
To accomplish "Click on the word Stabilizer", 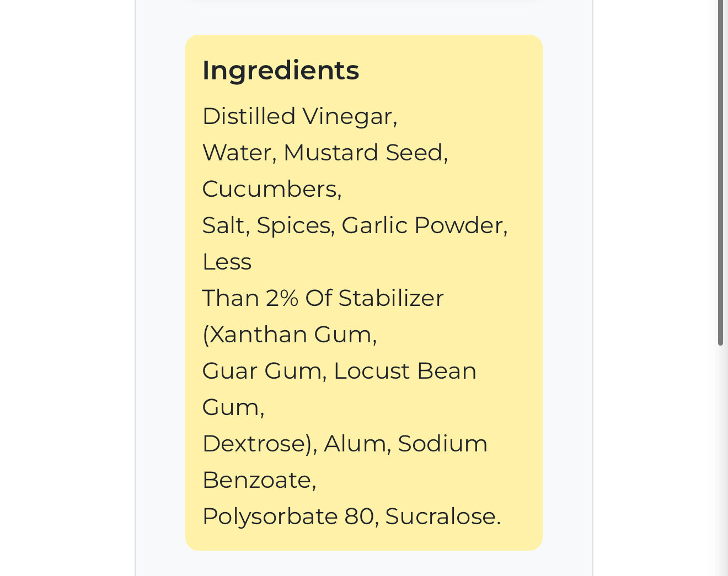I will 390,298.
